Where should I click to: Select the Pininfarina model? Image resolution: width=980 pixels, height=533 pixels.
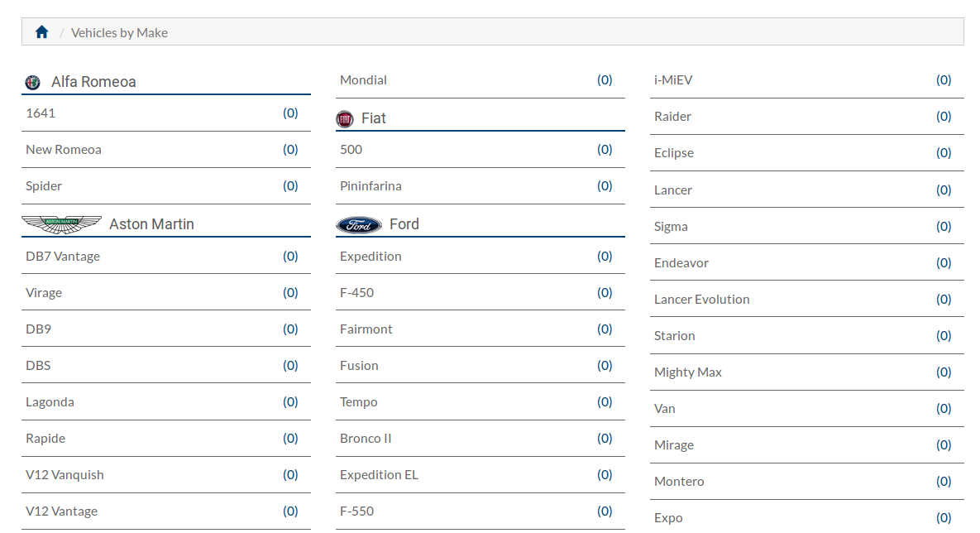click(370, 185)
